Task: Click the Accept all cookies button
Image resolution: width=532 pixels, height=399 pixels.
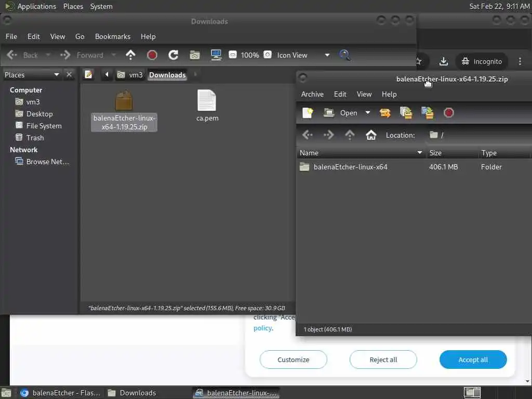Action: [473, 360]
